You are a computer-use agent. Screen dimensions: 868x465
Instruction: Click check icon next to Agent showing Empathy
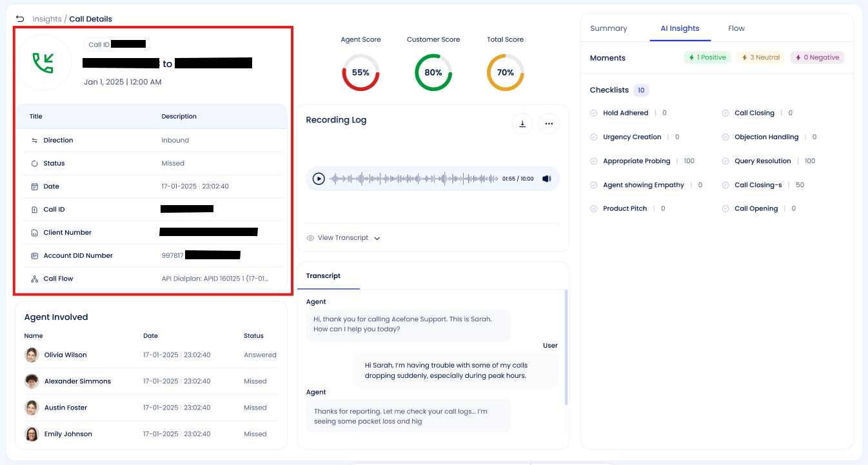[594, 184]
